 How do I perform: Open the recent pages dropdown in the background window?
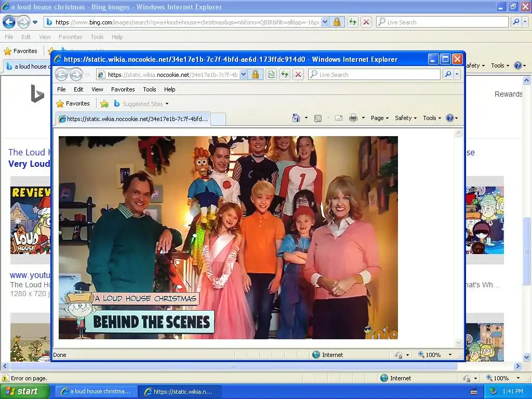[x=35, y=22]
